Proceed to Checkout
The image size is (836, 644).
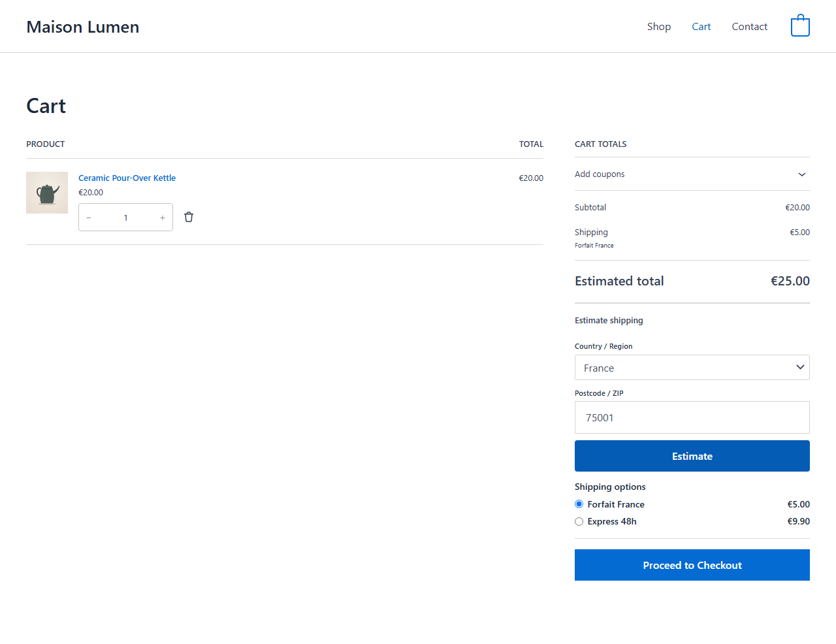(x=692, y=565)
